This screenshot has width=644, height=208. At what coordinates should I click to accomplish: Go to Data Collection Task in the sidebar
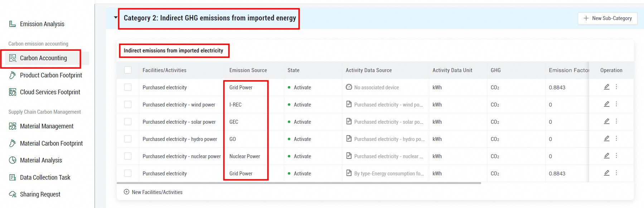45,178
